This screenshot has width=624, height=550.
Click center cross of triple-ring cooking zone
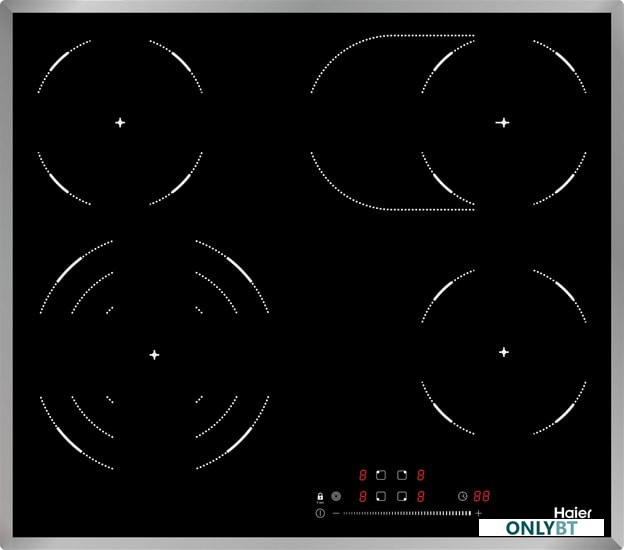pos(154,354)
